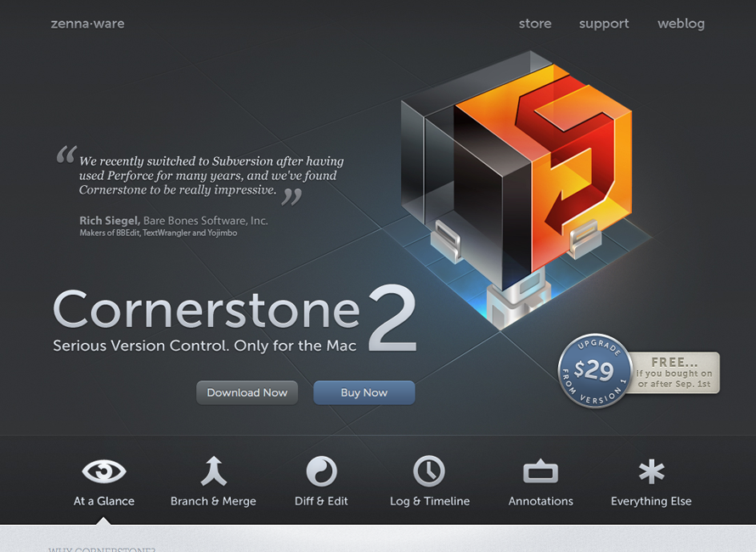Click the Everything Else asterisk icon

[x=652, y=471]
